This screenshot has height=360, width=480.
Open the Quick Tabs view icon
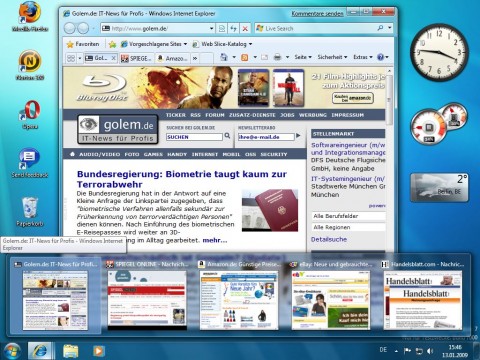pos(71,58)
